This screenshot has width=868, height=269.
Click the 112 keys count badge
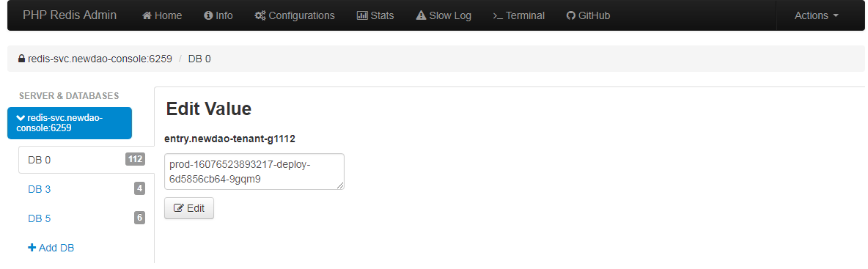click(135, 159)
